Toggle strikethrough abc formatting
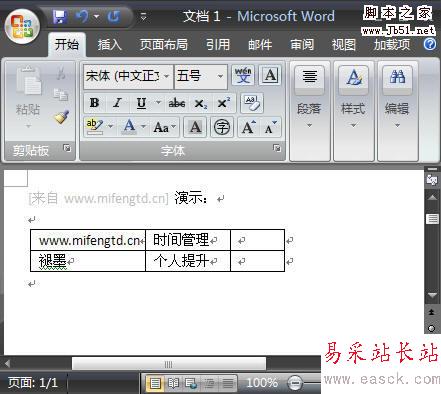441x394 pixels. click(177, 103)
